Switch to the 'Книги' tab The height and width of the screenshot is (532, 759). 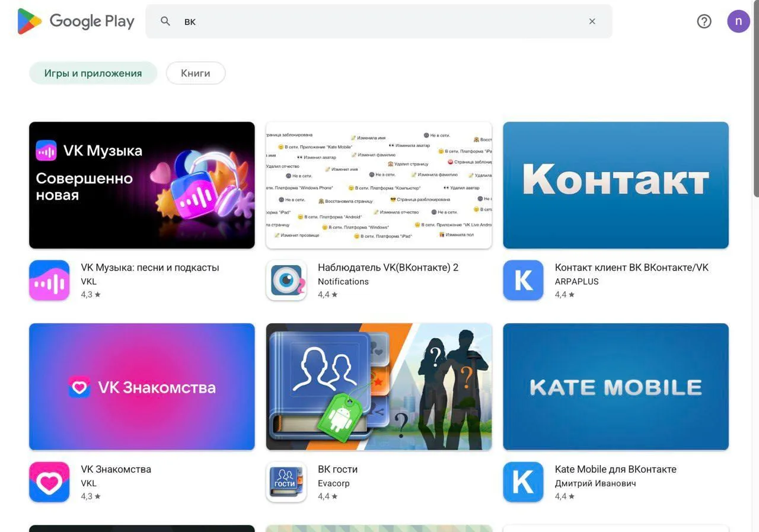196,73
